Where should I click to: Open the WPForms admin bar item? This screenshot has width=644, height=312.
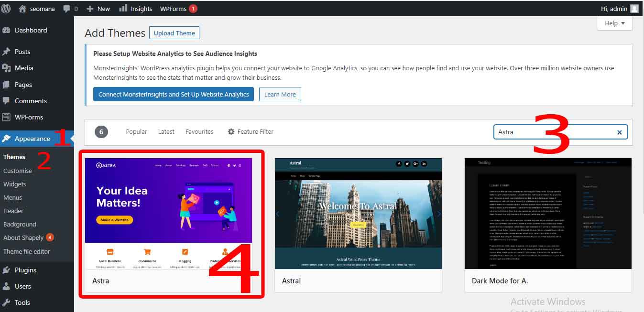coord(178,9)
